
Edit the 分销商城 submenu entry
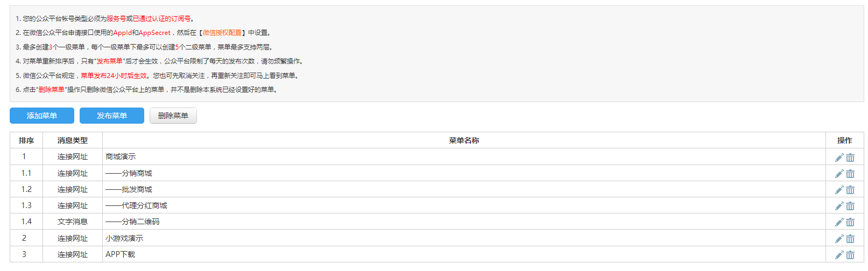[839, 174]
